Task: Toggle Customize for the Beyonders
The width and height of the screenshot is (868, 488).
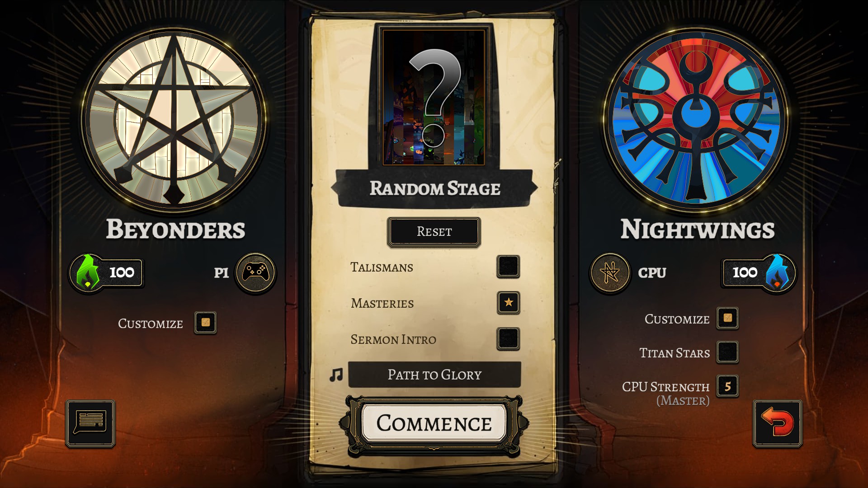Action: tap(205, 323)
